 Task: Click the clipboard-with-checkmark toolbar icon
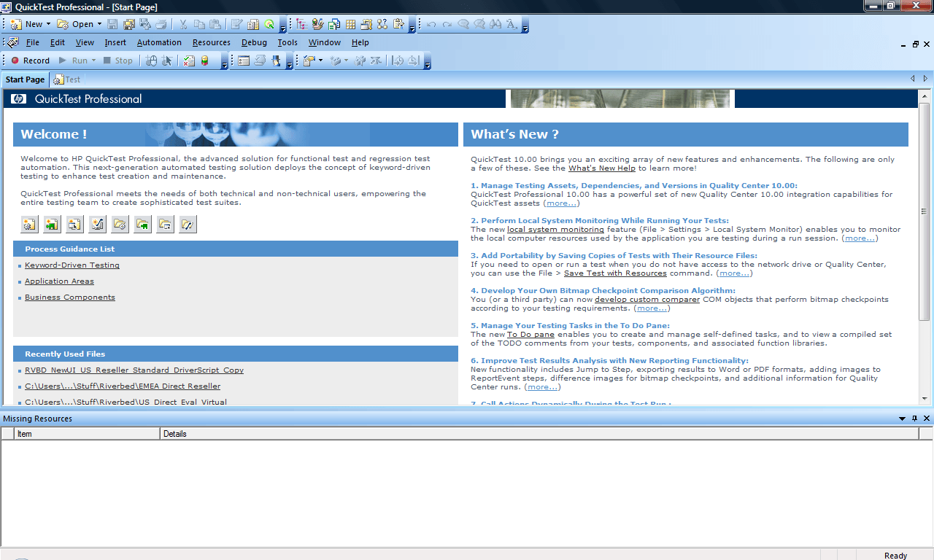(x=309, y=61)
